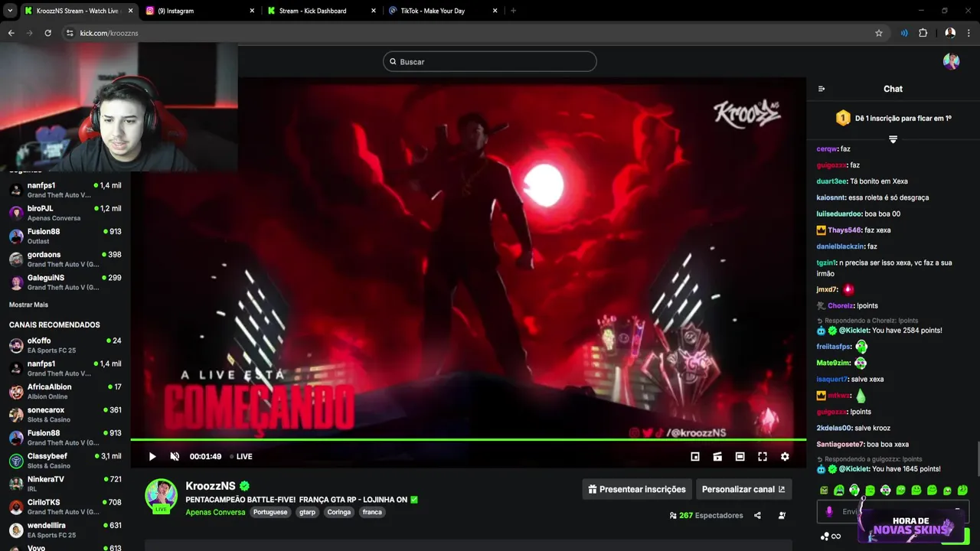980x551 pixels.
Task: Click in the Buscar search field
Action: pos(490,61)
